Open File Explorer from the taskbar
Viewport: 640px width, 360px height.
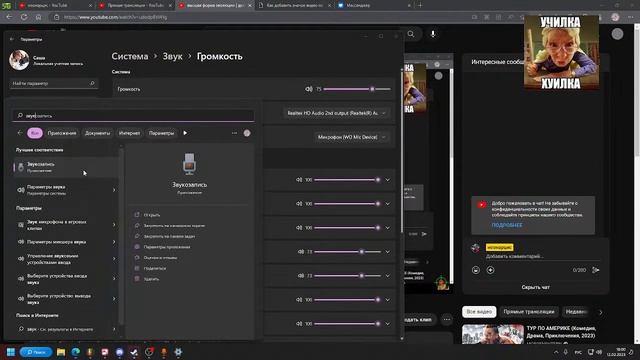click(x=61, y=352)
